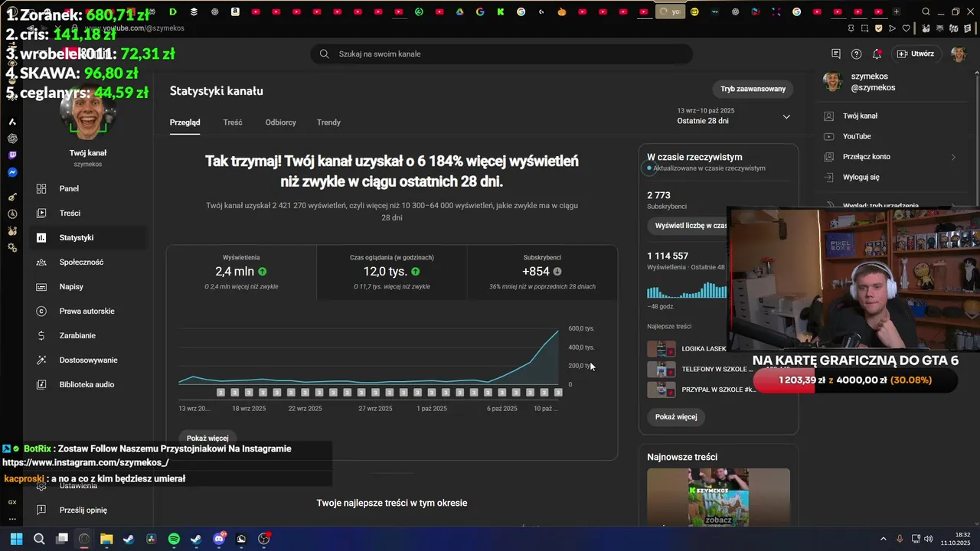
Task: Click the heart bookmark icon in address bar
Action: pos(906,28)
